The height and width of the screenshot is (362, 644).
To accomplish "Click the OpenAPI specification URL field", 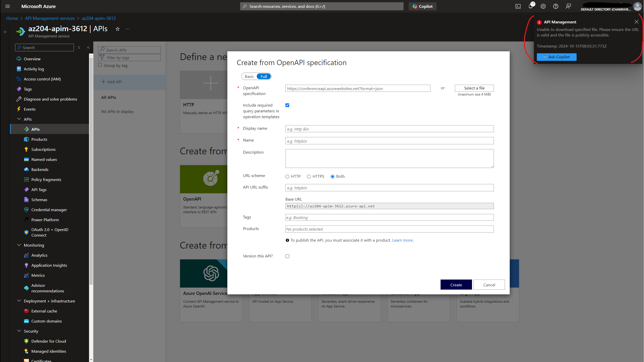I will 358,88.
